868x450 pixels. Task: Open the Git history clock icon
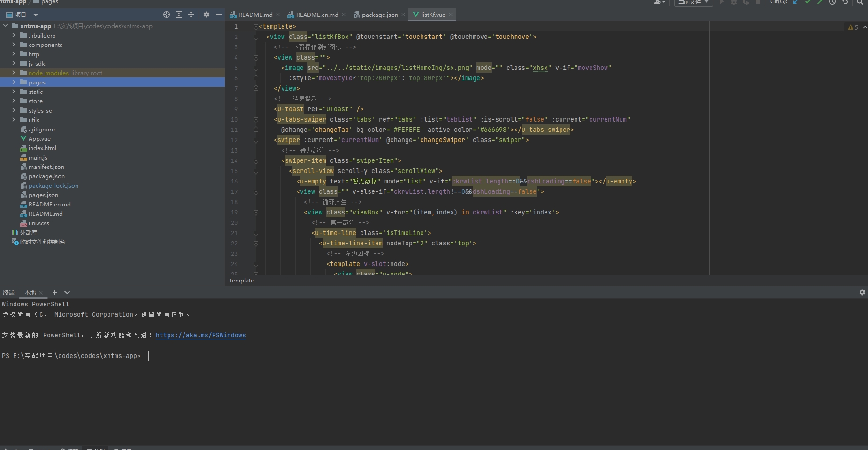(832, 2)
